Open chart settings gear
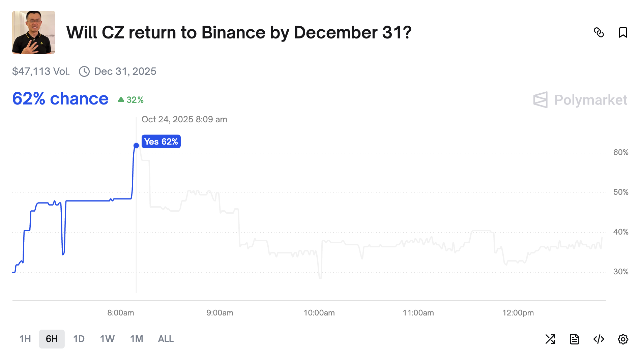 623,339
